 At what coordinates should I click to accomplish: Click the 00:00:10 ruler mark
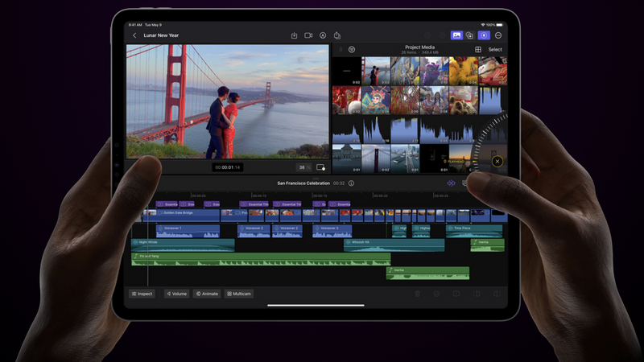point(259,195)
